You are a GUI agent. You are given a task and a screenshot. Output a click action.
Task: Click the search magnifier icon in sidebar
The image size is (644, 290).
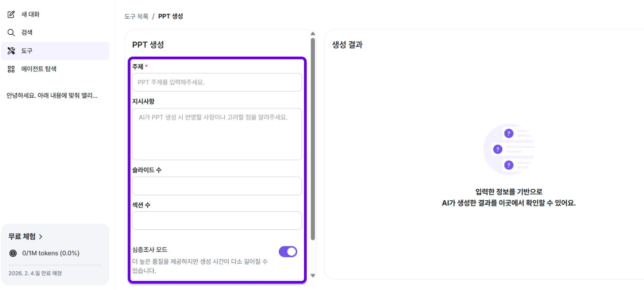[11, 32]
